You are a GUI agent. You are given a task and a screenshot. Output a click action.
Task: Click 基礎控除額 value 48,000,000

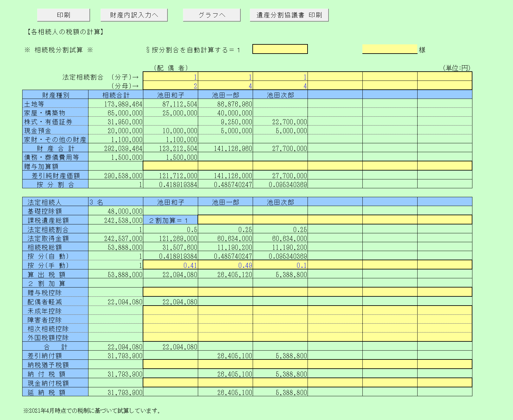(x=116, y=211)
